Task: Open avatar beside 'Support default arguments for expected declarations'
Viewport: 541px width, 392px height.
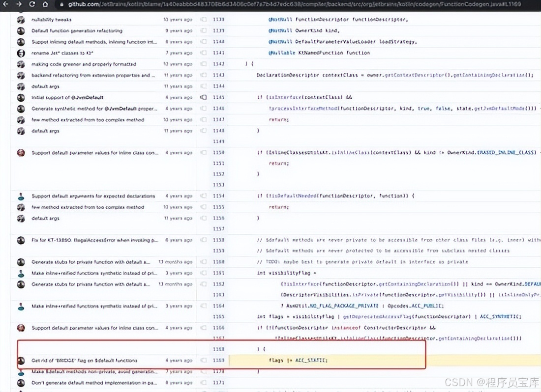Action: coord(21,196)
